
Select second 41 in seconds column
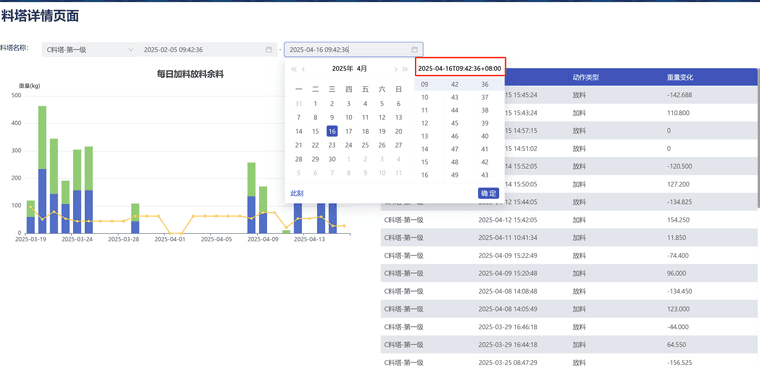pyautogui.click(x=485, y=149)
